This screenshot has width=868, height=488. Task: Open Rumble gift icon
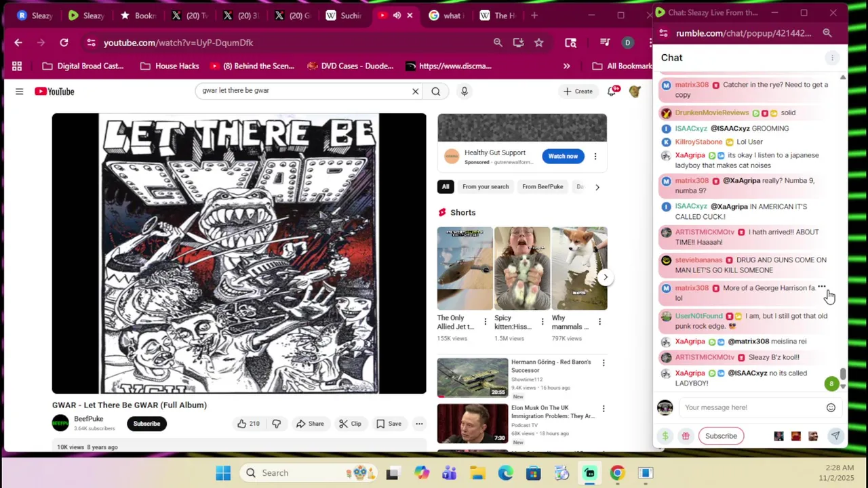[x=686, y=436]
